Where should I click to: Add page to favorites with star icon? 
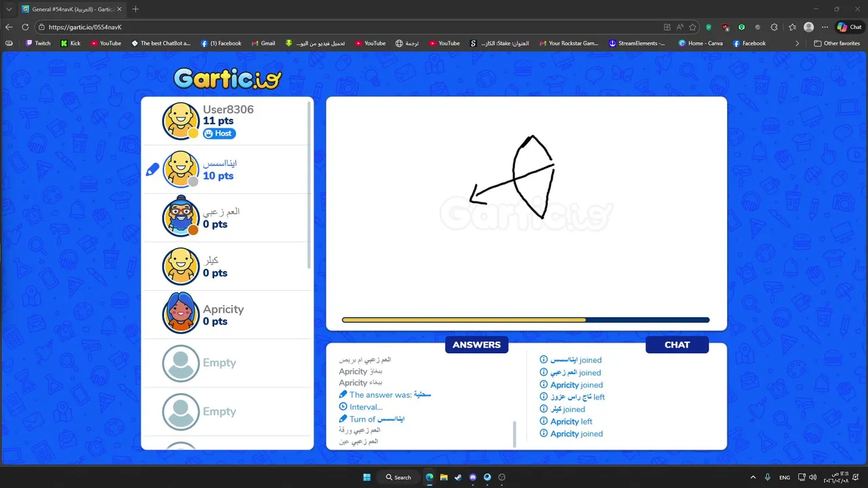coord(692,27)
